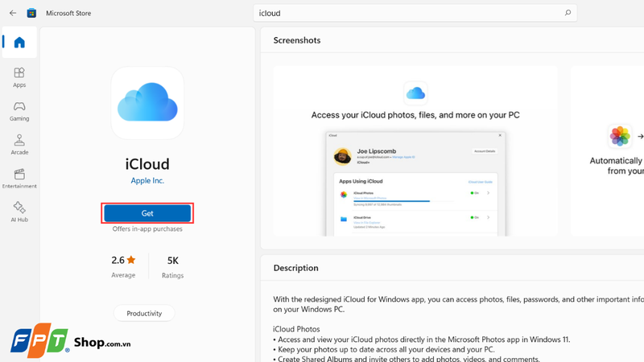Viewport: 644px width, 362px height.
Task: Click the Get button to install iCloud
Action: tap(147, 213)
